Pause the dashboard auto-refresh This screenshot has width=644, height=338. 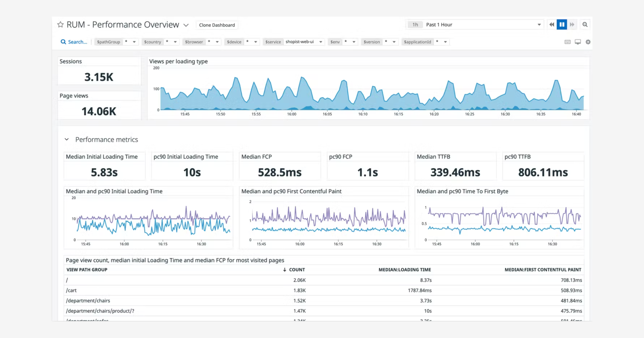tap(562, 24)
